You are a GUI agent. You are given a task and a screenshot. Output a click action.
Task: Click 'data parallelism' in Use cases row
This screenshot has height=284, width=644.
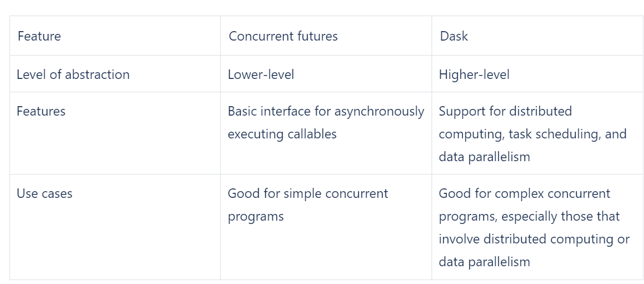484,262
